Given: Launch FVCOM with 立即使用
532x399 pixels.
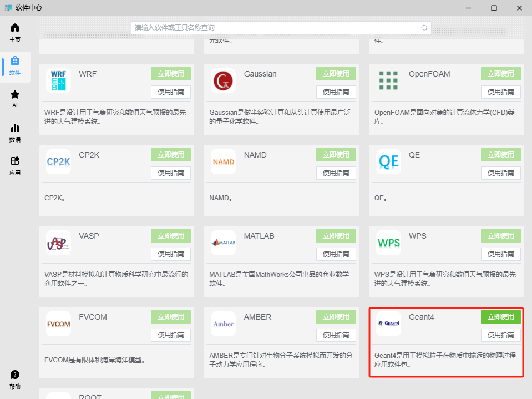Looking at the screenshot, I should [171, 317].
